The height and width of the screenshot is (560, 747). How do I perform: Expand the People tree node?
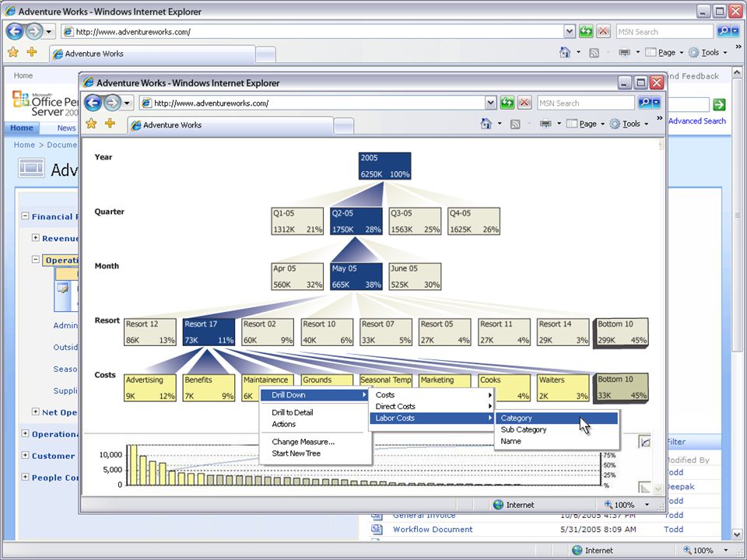tap(25, 477)
